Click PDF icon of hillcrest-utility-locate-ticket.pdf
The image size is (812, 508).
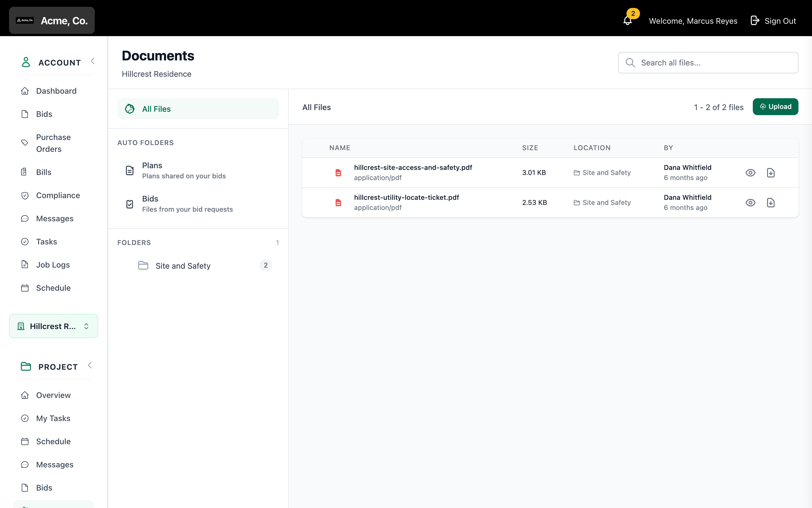(338, 203)
